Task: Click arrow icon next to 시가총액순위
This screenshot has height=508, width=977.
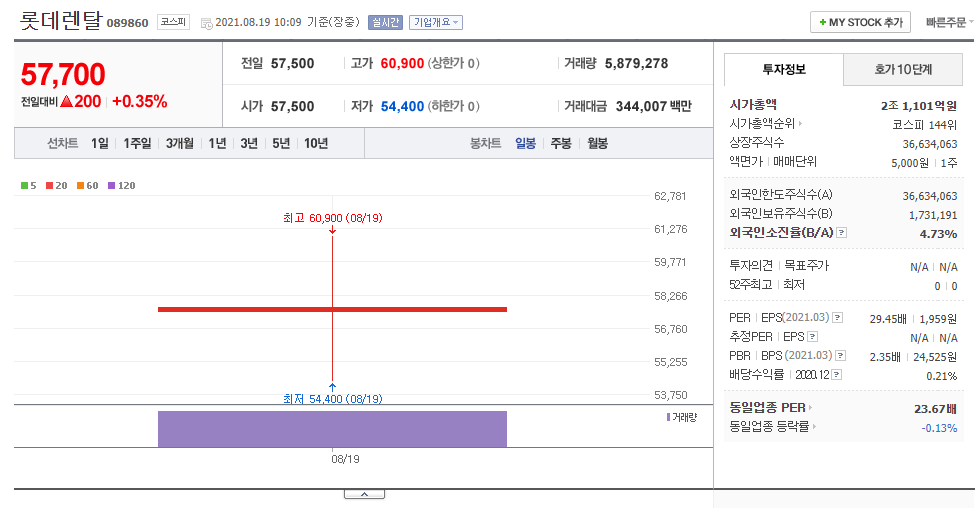Action: (800, 123)
